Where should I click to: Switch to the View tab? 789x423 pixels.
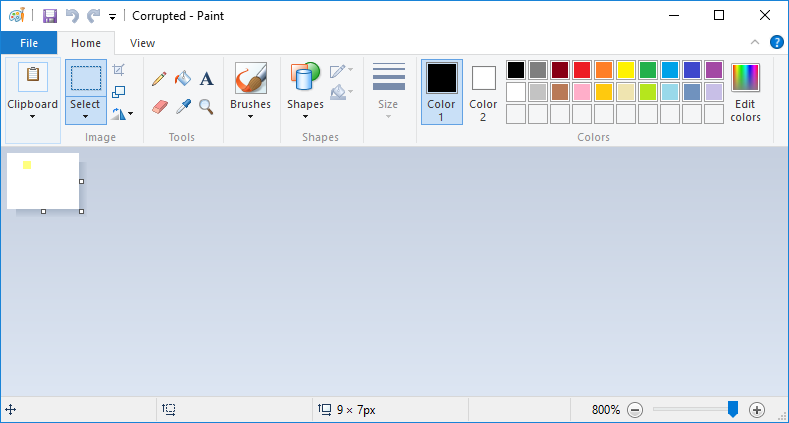[x=142, y=43]
